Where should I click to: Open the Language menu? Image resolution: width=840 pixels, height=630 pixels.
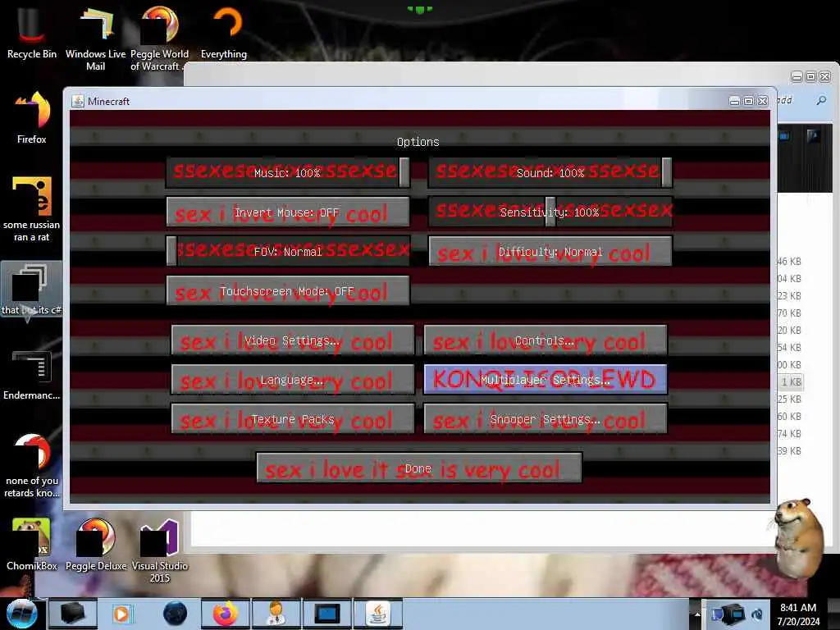coord(293,380)
